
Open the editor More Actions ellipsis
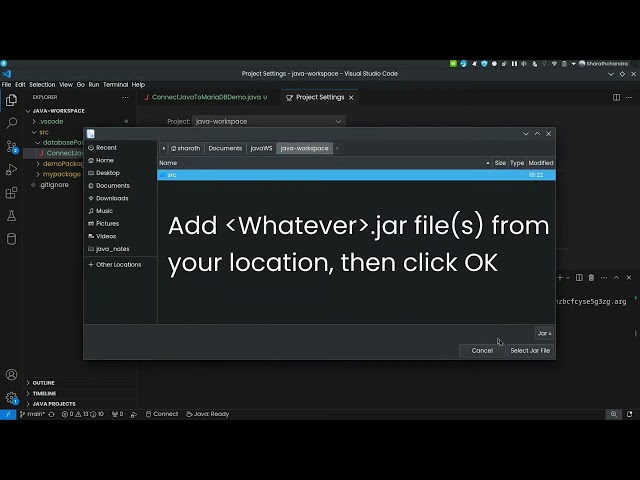pyautogui.click(x=629, y=97)
